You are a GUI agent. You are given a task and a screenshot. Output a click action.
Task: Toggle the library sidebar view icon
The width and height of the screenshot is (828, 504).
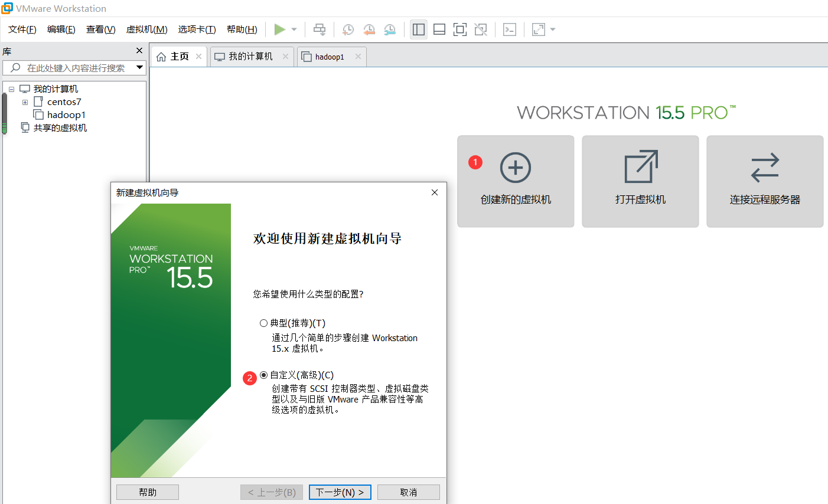click(419, 30)
